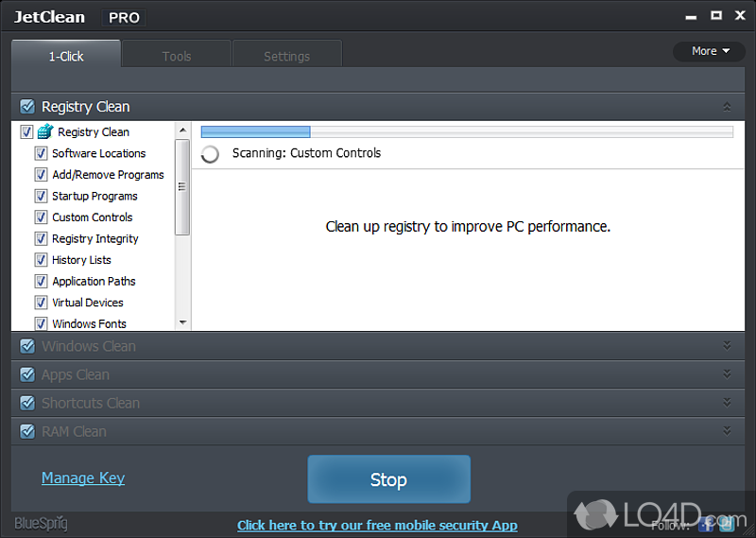Click the registry list scrollbar thumb
The image size is (756, 538).
pos(182,187)
